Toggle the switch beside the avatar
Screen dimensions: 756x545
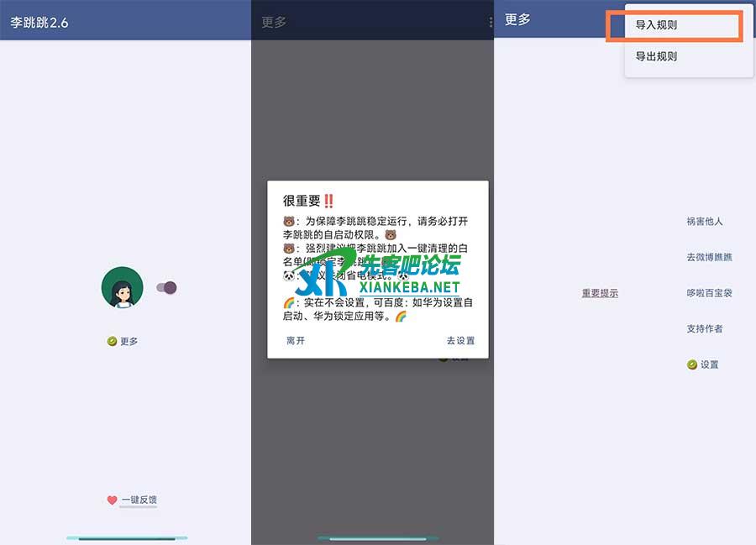166,288
